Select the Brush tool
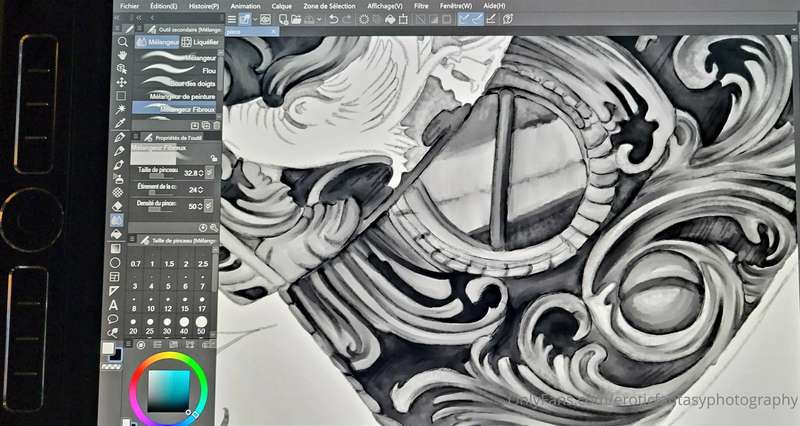 [119, 165]
